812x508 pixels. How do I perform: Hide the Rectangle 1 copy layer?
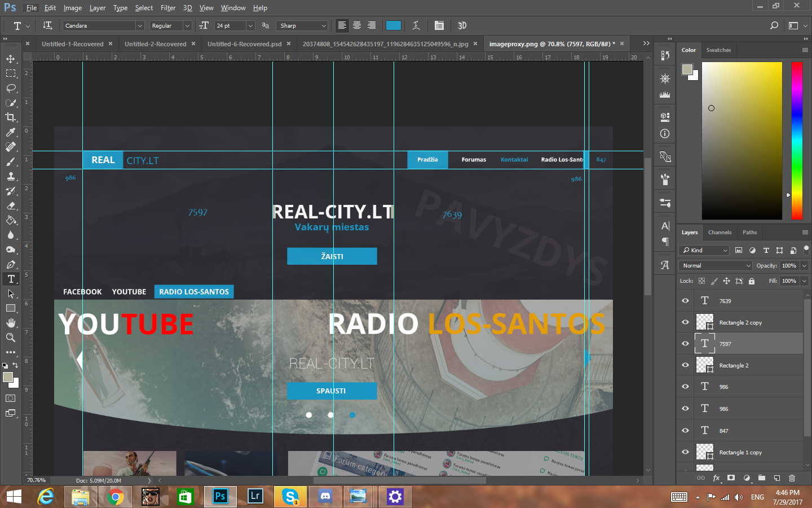(685, 452)
